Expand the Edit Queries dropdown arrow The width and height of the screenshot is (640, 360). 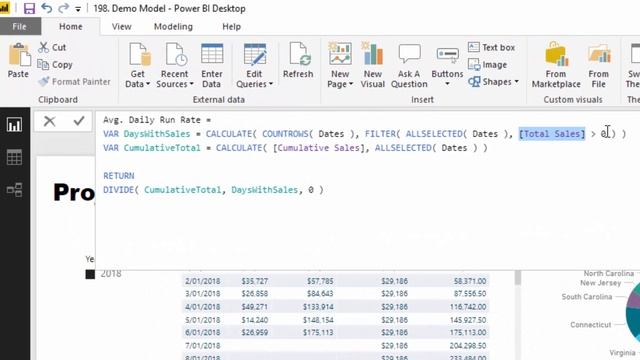click(x=271, y=84)
